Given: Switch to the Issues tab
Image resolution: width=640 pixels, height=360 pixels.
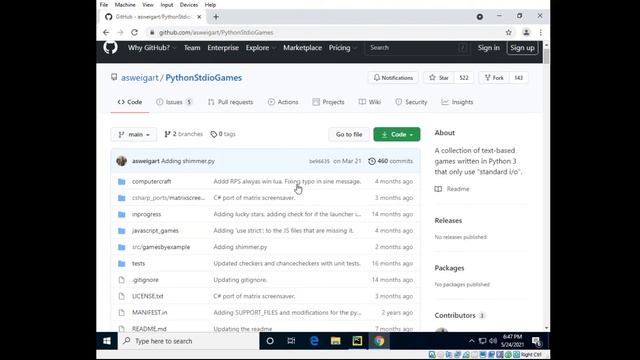Looking at the screenshot, I should click(x=174, y=102).
